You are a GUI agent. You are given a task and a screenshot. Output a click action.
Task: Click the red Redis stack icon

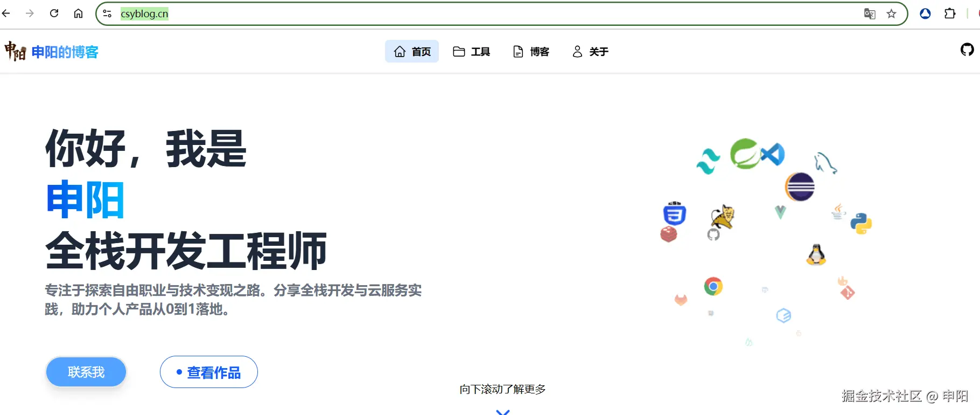(669, 234)
